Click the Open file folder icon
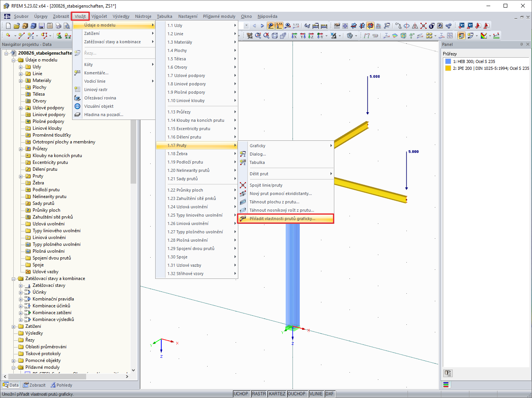The width and height of the screenshot is (532, 398). 16,26
